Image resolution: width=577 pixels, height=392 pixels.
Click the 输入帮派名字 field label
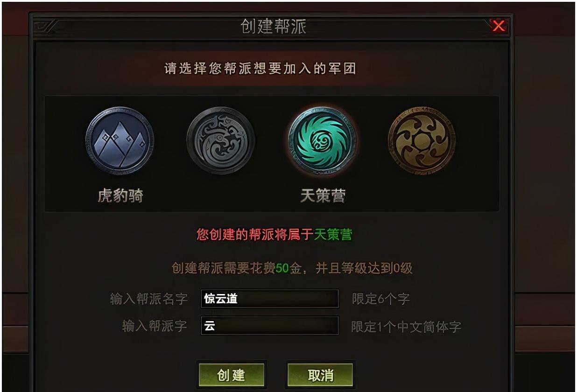[x=149, y=299]
